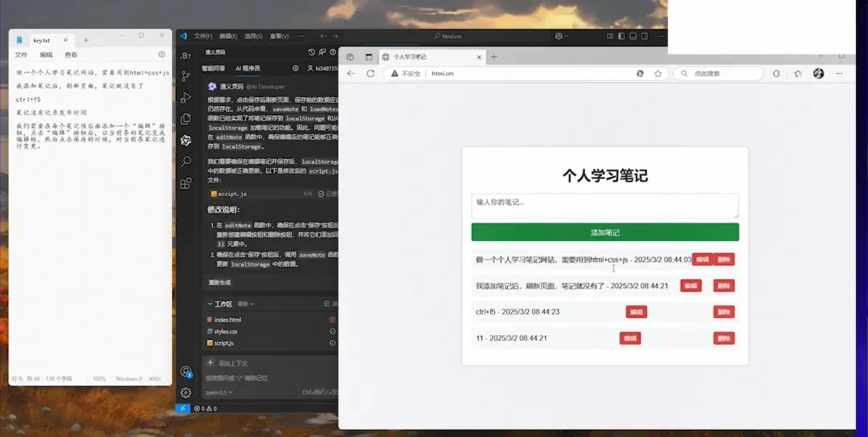Open workspaces icon in browser tab bar
Screen dimensions: 868x437
[x=350, y=57]
